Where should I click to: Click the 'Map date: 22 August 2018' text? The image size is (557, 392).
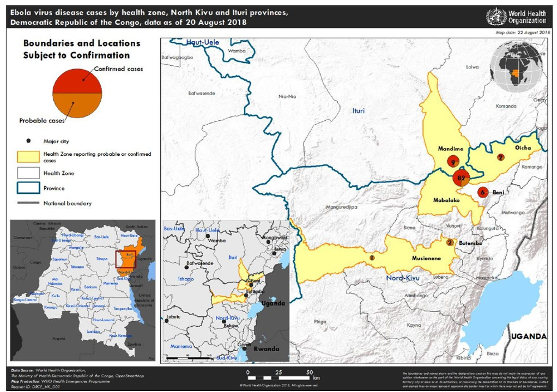pos(523,32)
